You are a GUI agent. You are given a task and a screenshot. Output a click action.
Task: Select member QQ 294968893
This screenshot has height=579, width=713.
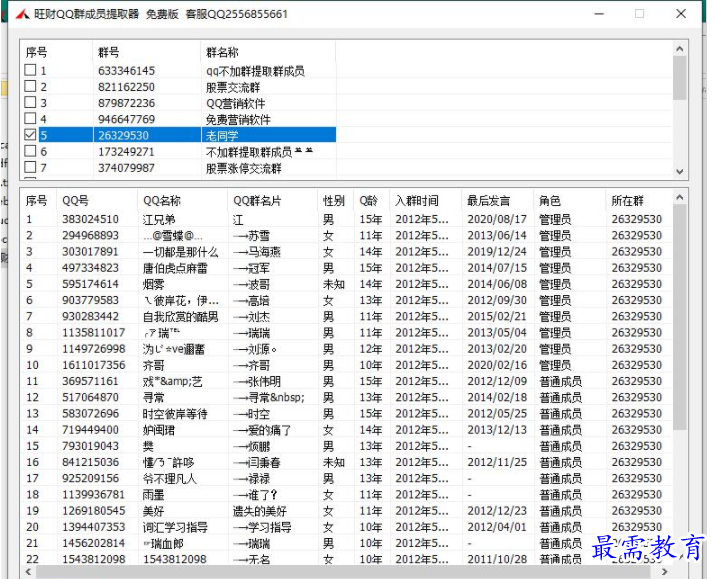click(90, 236)
